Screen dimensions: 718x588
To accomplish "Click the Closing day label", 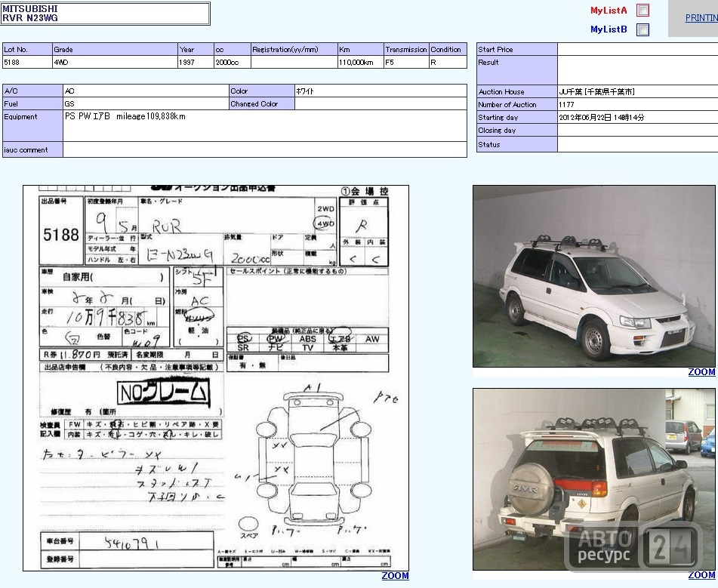I will [x=497, y=130].
